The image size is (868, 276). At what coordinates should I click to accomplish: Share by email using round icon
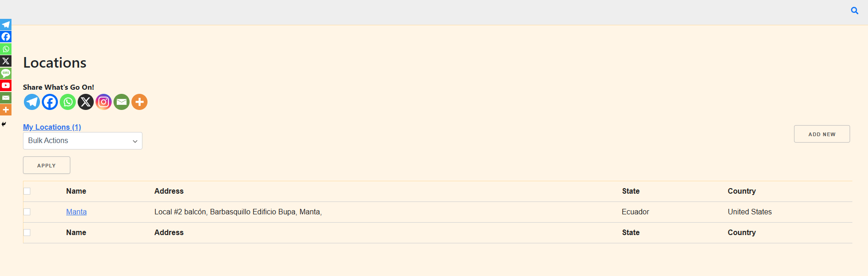pyautogui.click(x=121, y=102)
